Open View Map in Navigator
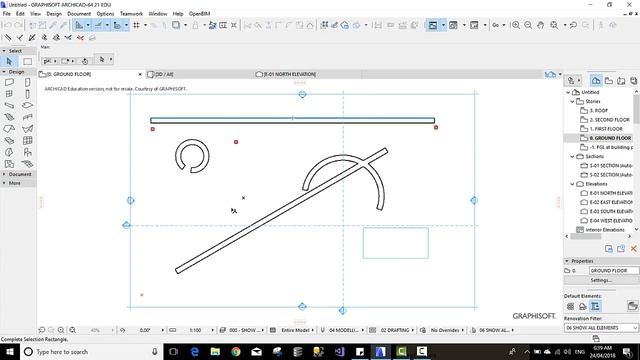640x360 pixels. pos(609,81)
